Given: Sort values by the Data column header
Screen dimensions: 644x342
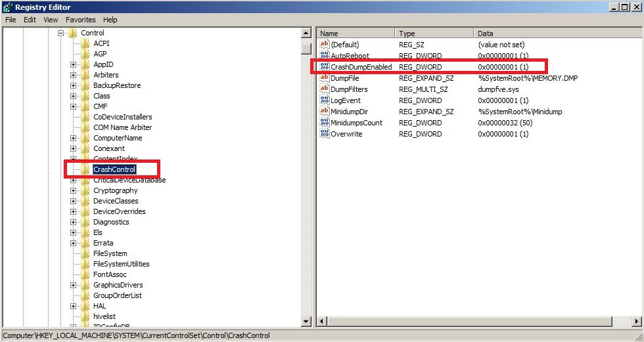Looking at the screenshot, I should [x=558, y=33].
